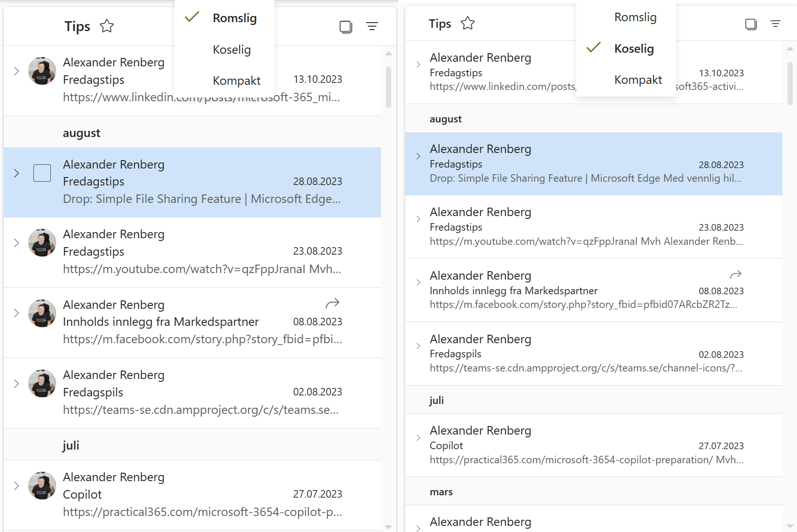Click Alexander Renberg's avatar on Fredagstips 13.10.2023
The width and height of the screenshot is (797, 532).
click(x=42, y=71)
